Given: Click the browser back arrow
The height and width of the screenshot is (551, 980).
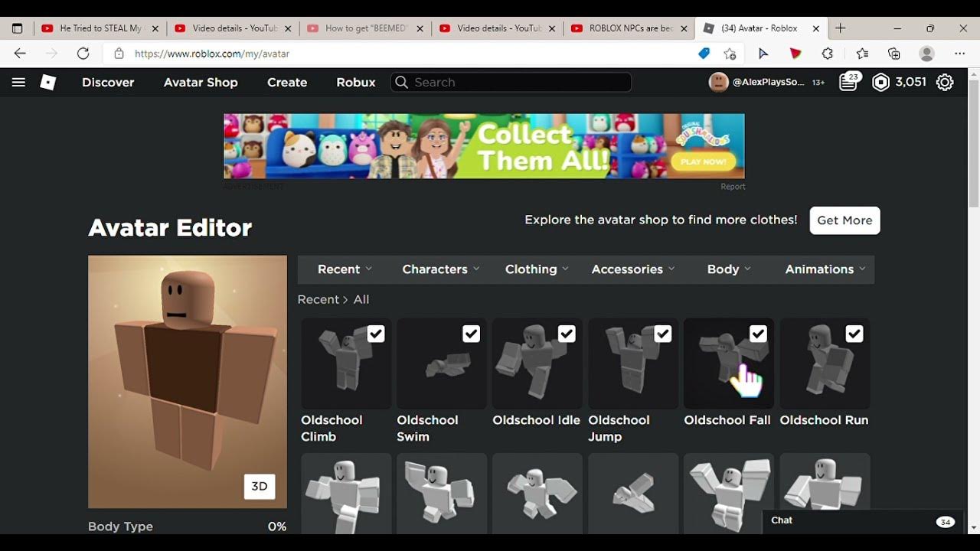Looking at the screenshot, I should (20, 54).
